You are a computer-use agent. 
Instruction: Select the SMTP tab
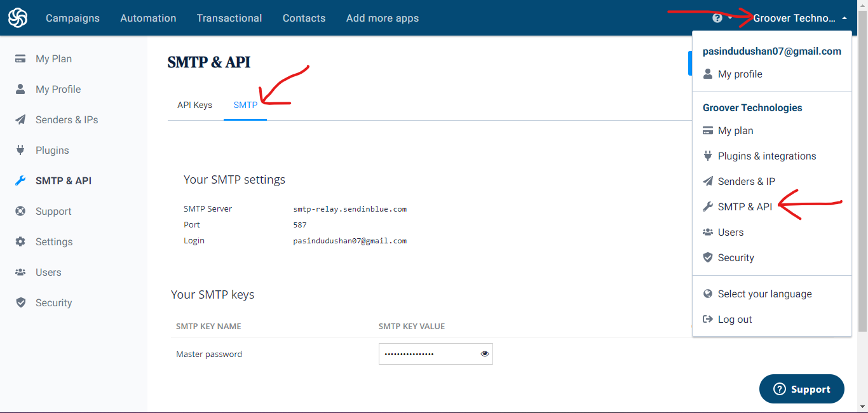pos(245,105)
